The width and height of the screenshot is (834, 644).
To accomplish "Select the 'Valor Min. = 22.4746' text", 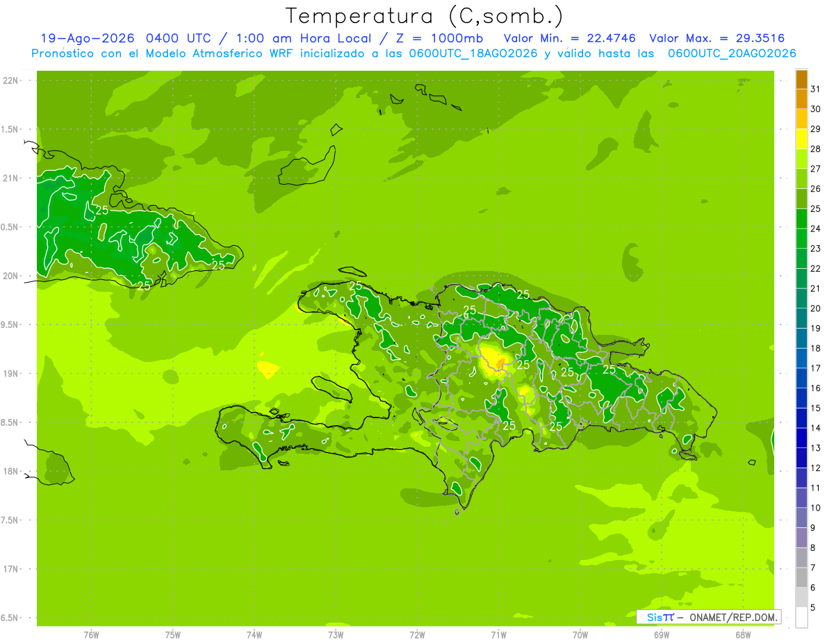I will tap(569, 38).
